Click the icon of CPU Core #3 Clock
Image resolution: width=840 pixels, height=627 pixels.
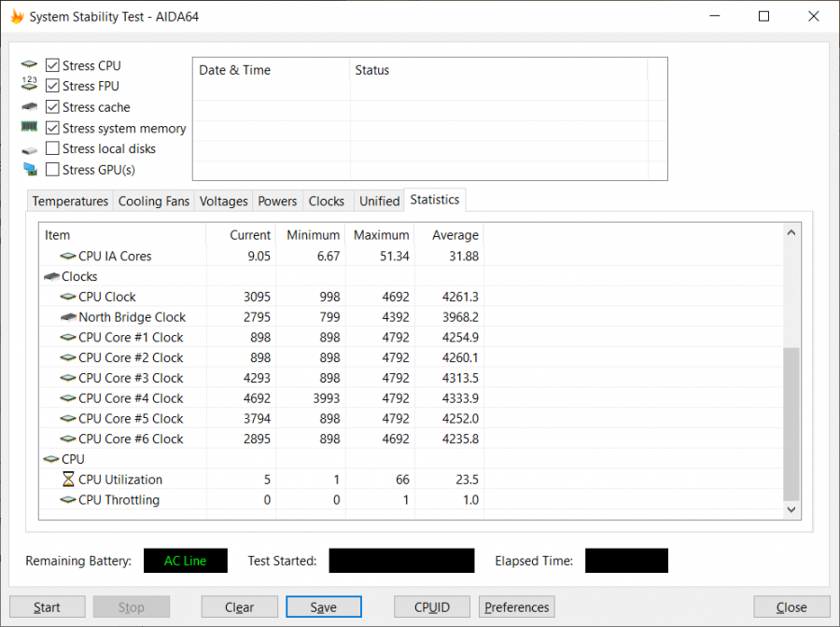(x=68, y=378)
